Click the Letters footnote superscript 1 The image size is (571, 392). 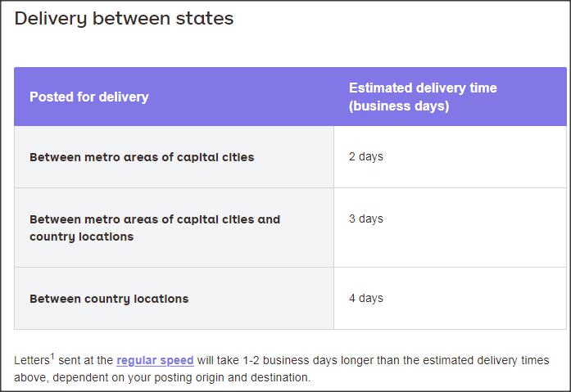52,356
